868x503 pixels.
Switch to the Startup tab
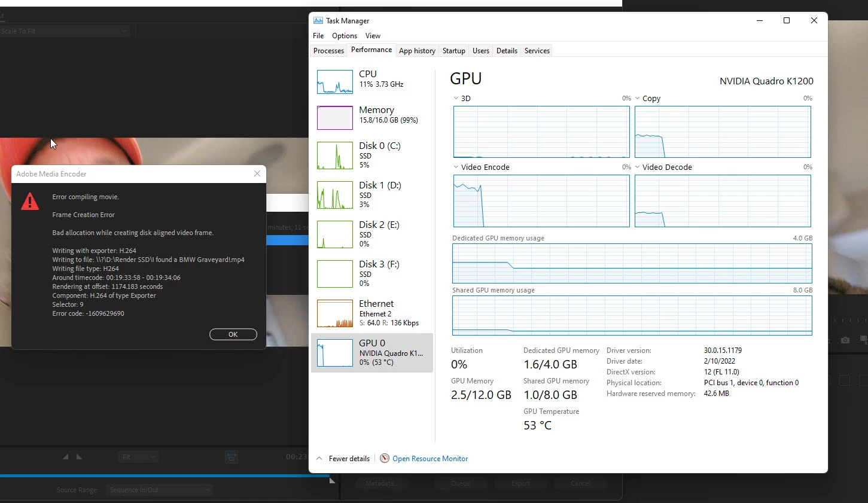coord(453,51)
